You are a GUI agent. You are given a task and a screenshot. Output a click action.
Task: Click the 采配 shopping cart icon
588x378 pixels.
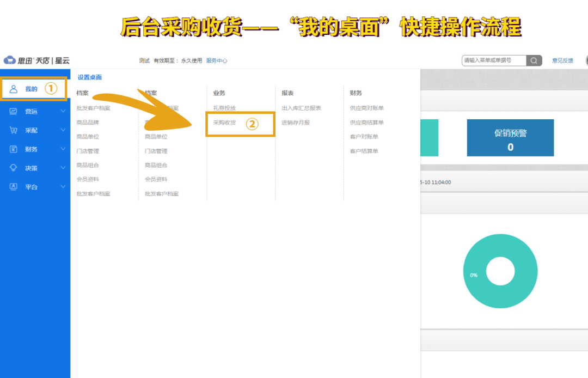coord(13,130)
